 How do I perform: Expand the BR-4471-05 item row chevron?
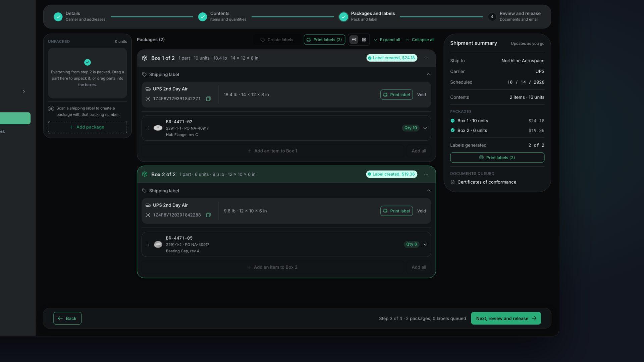tap(425, 244)
